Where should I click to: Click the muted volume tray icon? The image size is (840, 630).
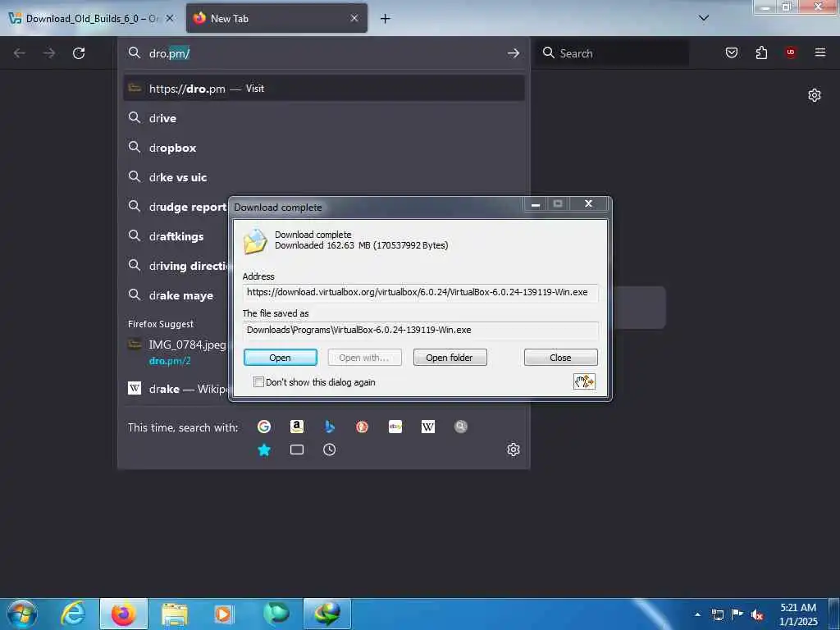[757, 615]
